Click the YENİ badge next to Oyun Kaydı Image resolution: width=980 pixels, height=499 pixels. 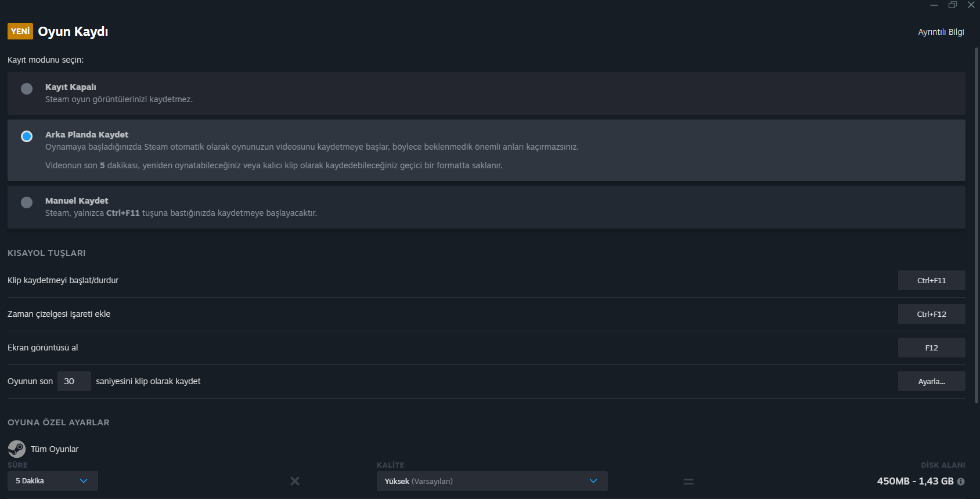pos(20,31)
